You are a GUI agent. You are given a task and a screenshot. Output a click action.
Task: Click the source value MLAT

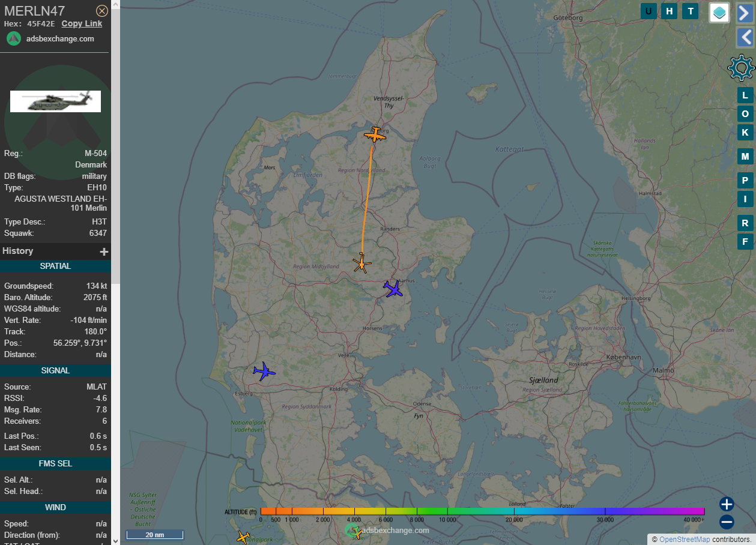tap(97, 387)
